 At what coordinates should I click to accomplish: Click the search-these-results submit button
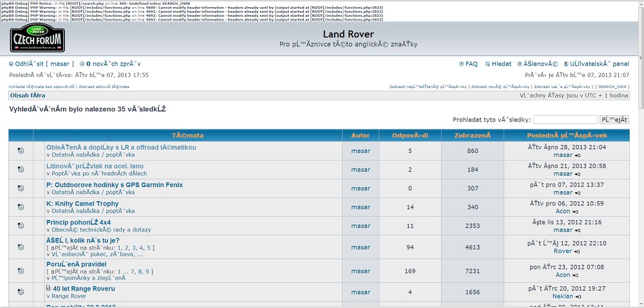pos(614,120)
